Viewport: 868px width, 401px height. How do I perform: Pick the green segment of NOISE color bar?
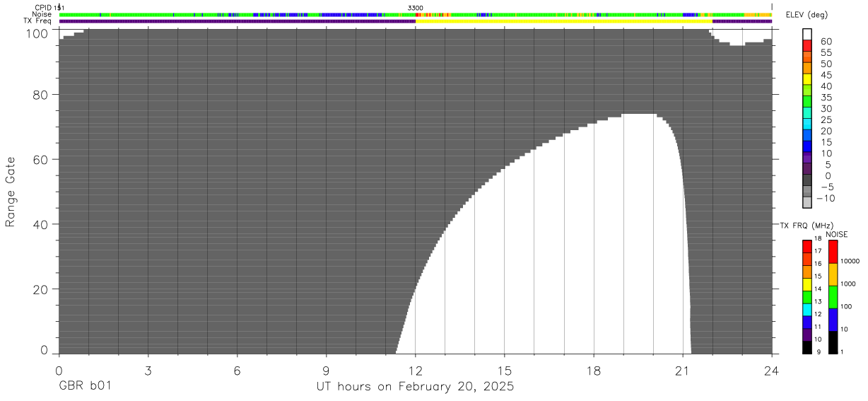833,297
